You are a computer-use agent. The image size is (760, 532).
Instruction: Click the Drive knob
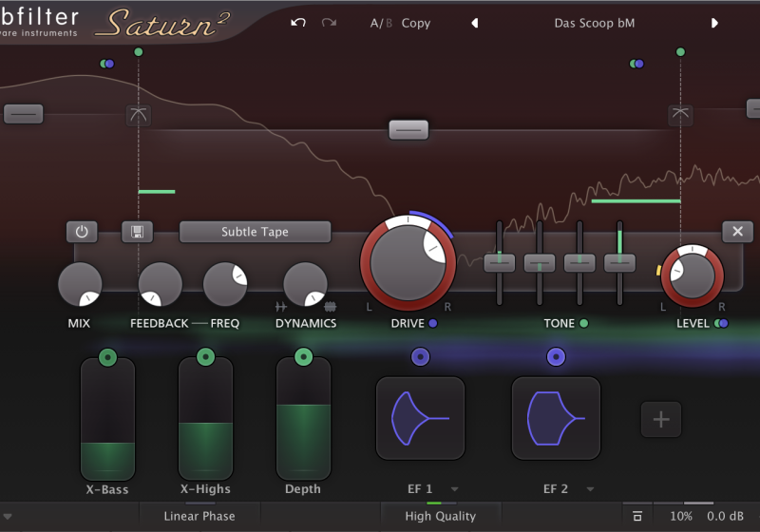408,263
